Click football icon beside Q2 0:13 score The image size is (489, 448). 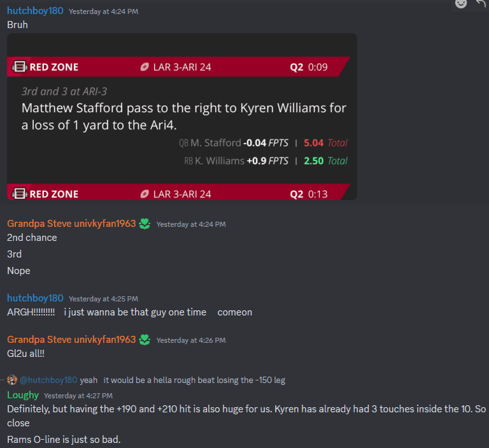point(145,194)
